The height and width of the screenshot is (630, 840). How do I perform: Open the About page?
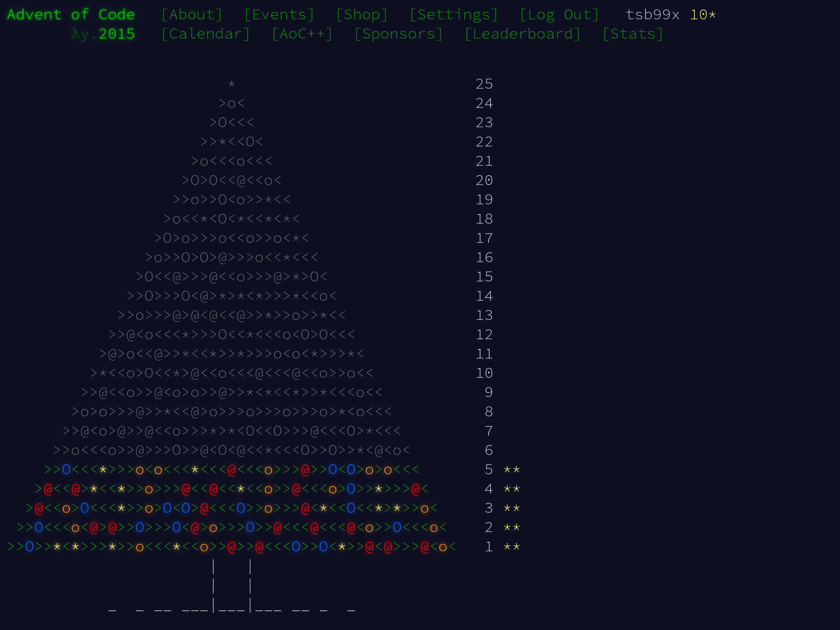pos(192,14)
